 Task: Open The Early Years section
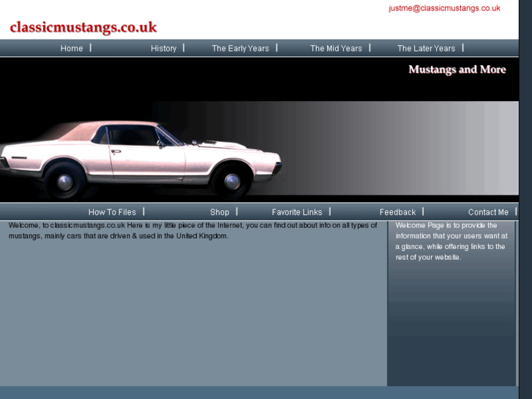(240, 48)
